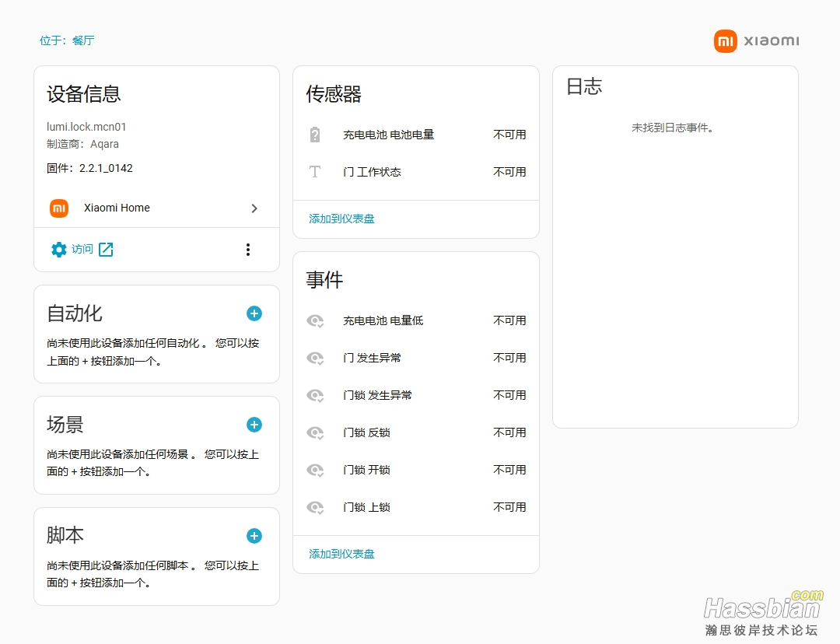Add an automation with the 自动化 plus button
Image resolution: width=840 pixels, height=644 pixels.
point(254,313)
